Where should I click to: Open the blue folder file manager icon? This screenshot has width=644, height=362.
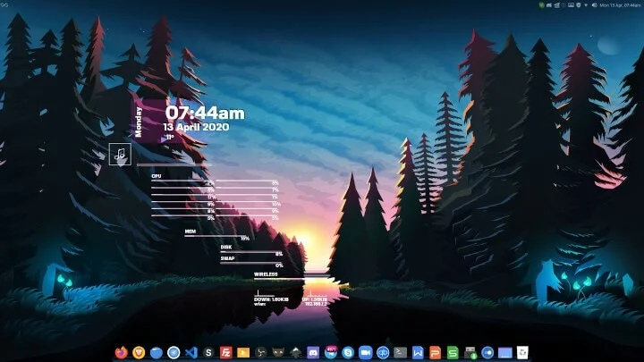[156, 352]
